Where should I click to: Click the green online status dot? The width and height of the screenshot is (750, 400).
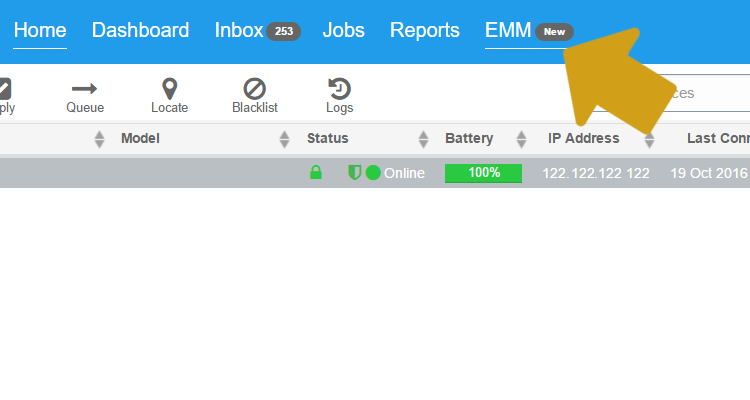373,173
